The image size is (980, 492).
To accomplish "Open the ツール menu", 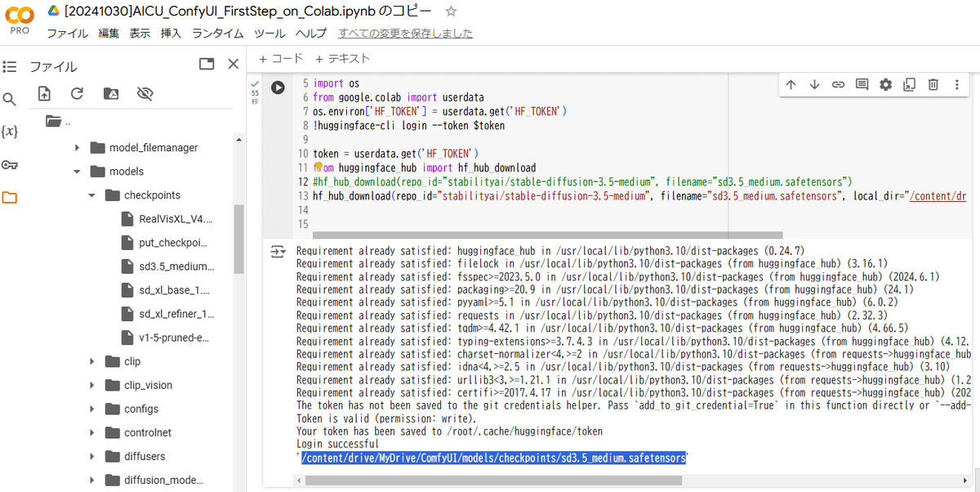I will pos(269,34).
